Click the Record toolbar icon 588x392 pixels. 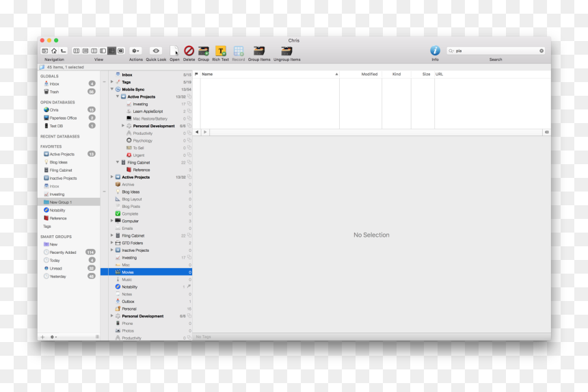pos(239,51)
